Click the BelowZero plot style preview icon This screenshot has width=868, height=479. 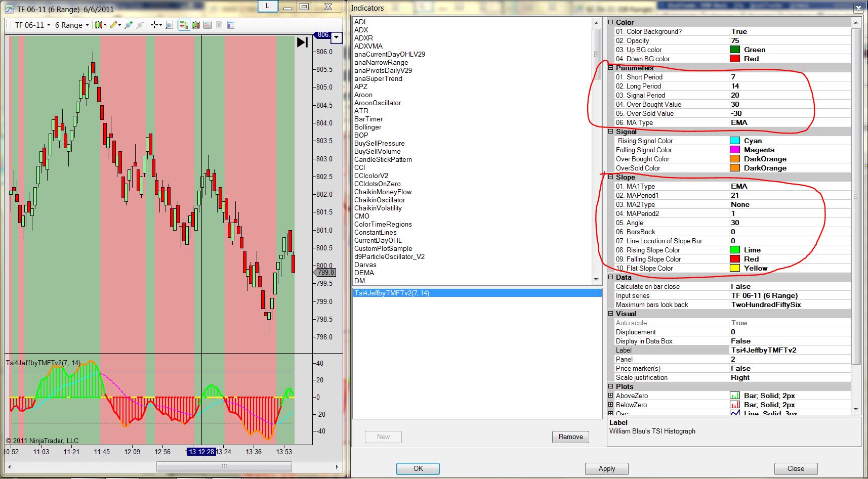[x=735, y=405]
